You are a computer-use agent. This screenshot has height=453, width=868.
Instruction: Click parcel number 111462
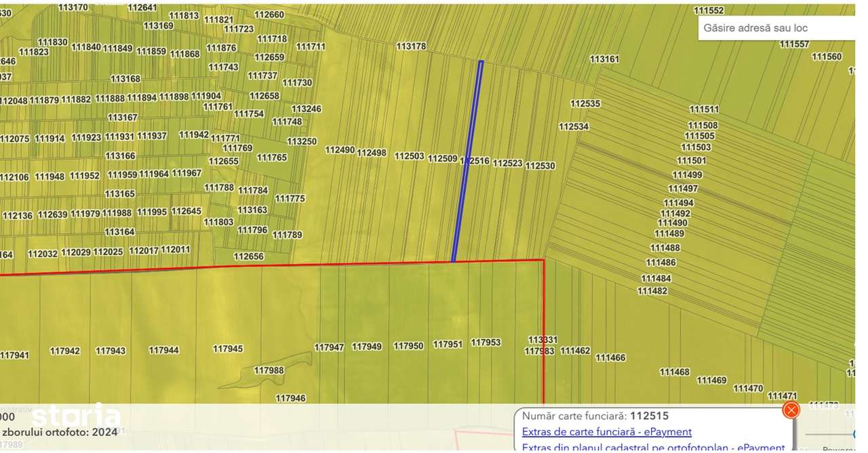pos(575,351)
